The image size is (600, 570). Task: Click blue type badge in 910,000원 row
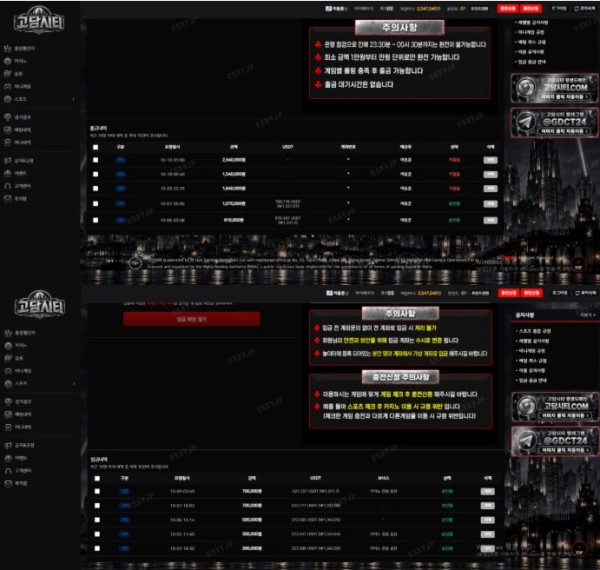coord(121,220)
